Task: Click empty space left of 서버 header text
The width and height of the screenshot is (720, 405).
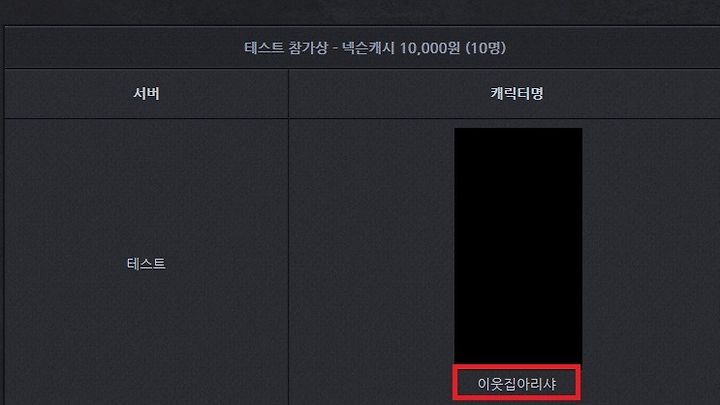Action: [69, 94]
